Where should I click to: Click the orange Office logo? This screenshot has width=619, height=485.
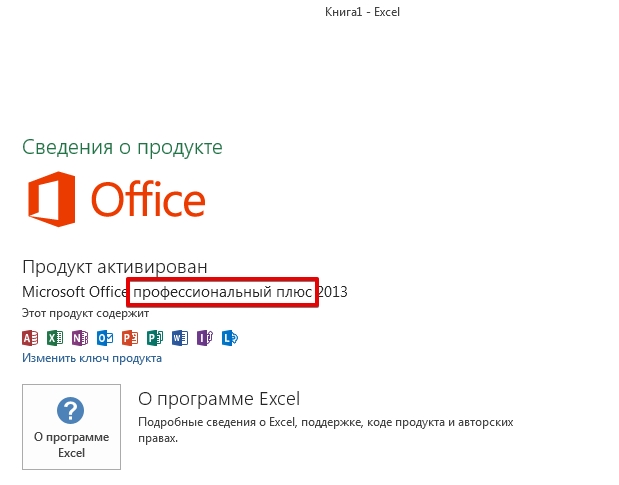coord(117,199)
